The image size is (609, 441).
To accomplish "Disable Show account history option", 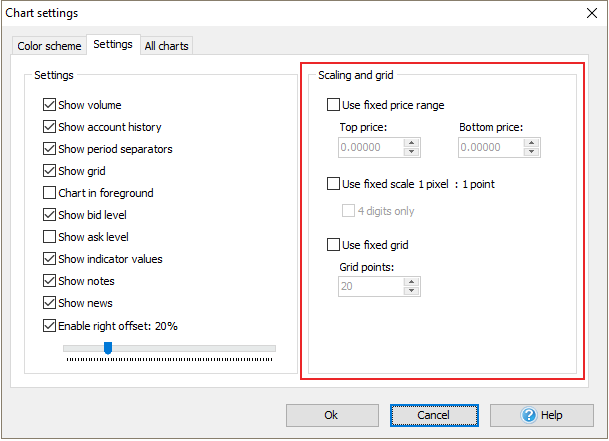I will pos(50,127).
